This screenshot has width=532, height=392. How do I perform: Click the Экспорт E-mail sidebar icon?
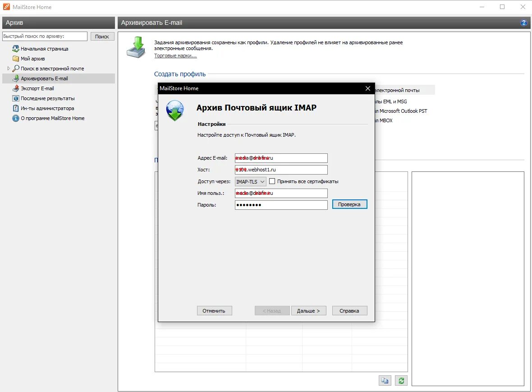(x=16, y=88)
